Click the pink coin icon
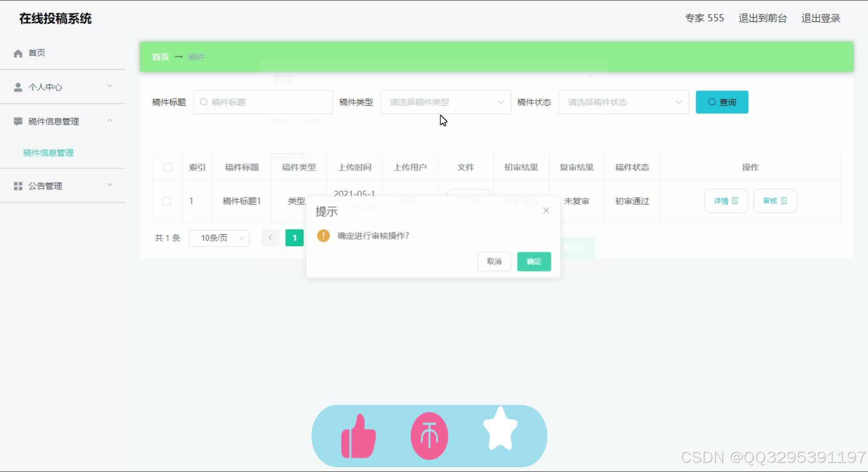The image size is (868, 472). (x=429, y=436)
